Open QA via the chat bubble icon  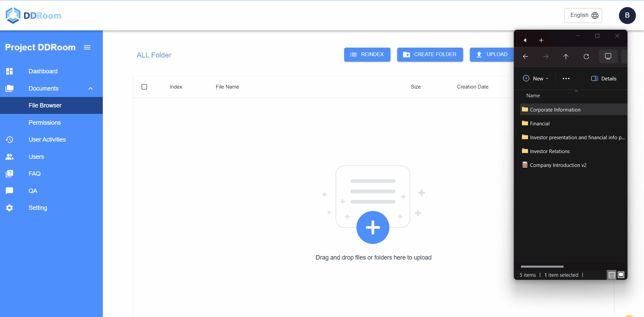point(9,191)
